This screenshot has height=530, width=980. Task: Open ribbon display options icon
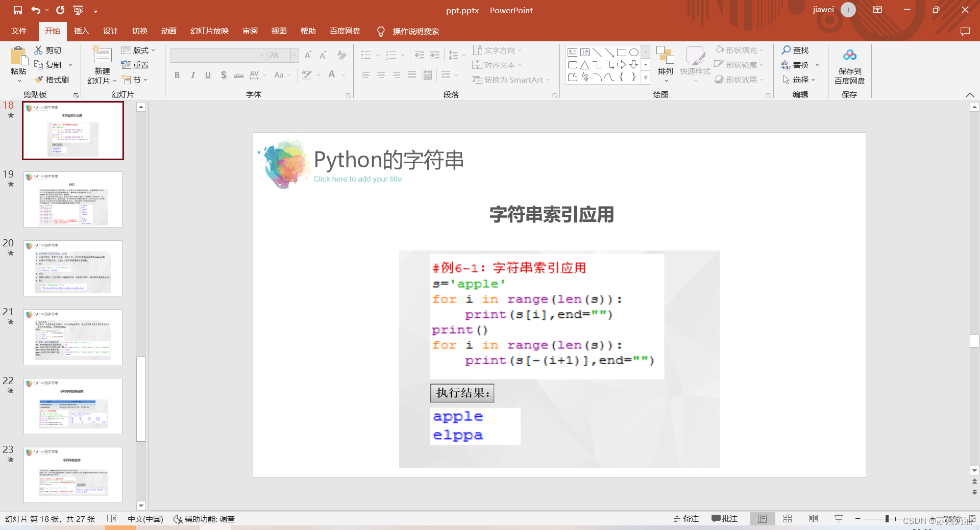click(x=877, y=10)
